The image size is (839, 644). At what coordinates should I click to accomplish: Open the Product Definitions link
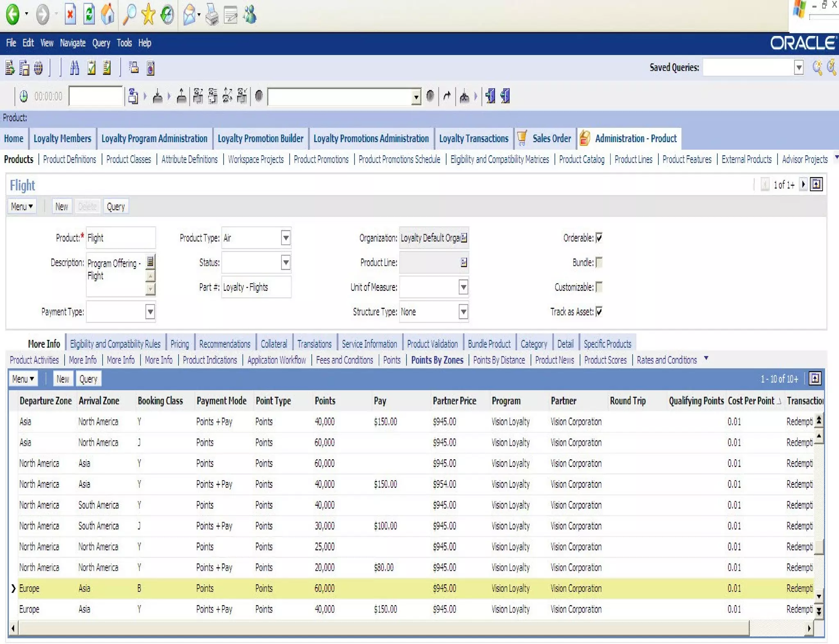pyautogui.click(x=69, y=159)
